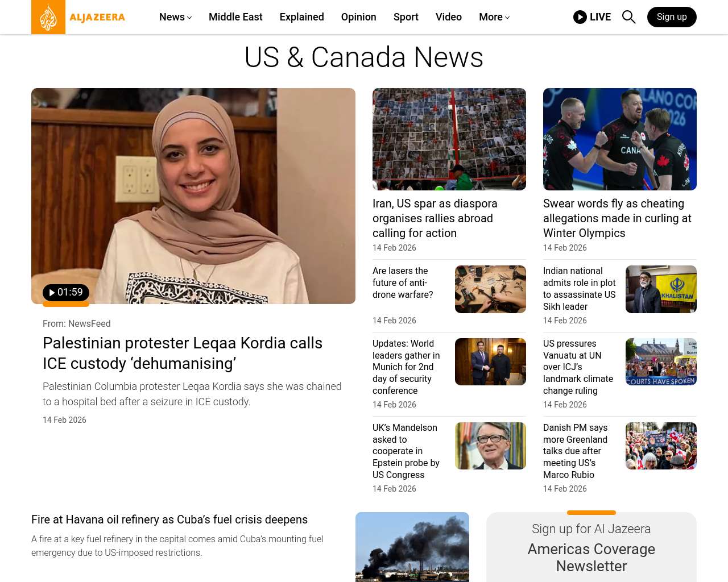Open the Indian national Sikh leader plot story
This screenshot has height=582, width=728.
(580, 289)
